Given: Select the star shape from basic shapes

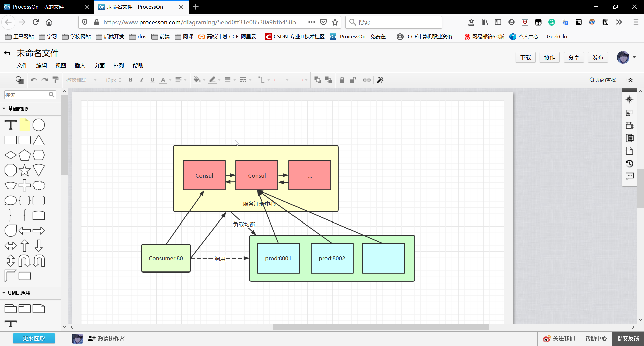Looking at the screenshot, I should click(24, 170).
